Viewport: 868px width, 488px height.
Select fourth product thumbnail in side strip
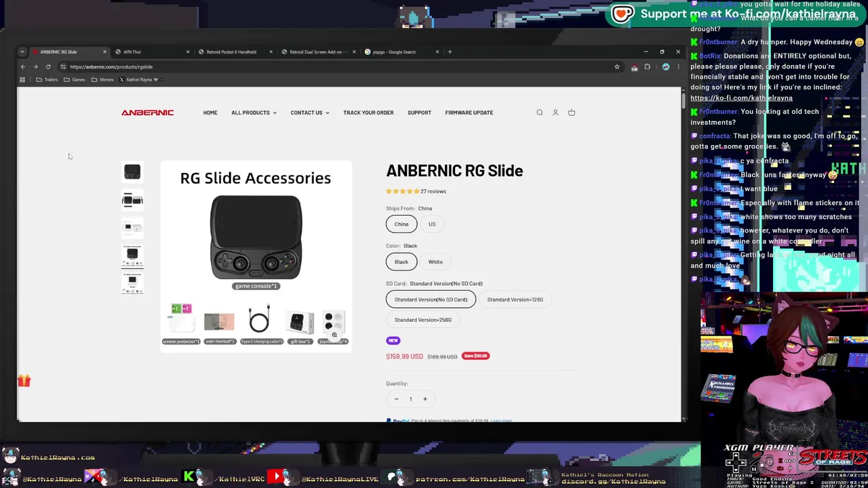132,256
